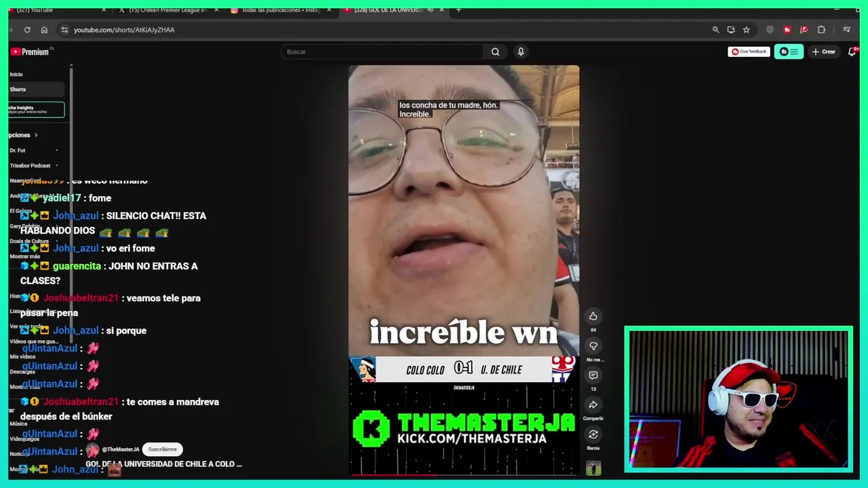Click chat text 'veamos tele para'
This screenshot has width=868, height=488.
[163, 298]
